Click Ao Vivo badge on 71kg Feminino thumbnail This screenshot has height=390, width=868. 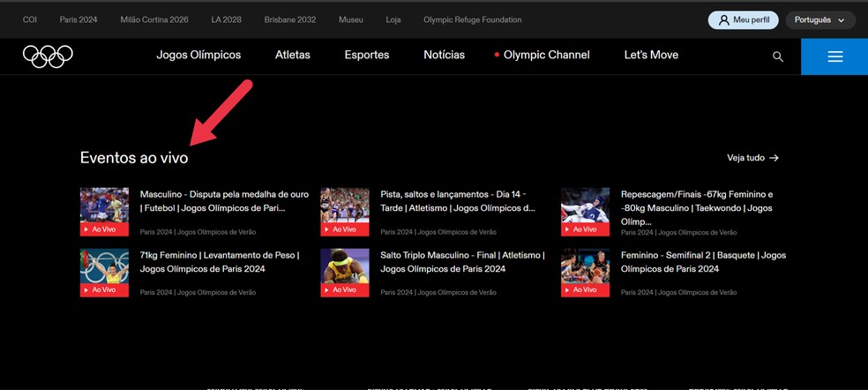[104, 289]
